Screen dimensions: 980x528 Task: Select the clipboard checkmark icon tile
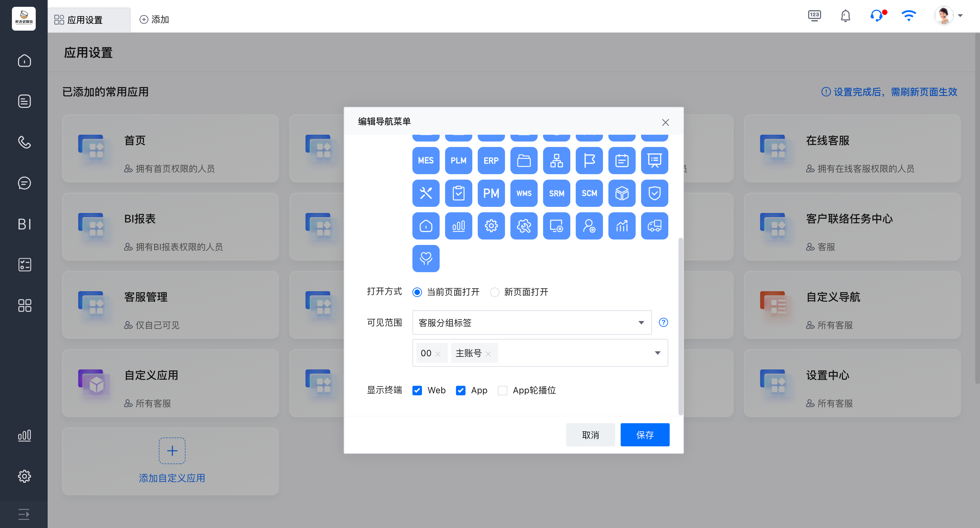click(458, 193)
